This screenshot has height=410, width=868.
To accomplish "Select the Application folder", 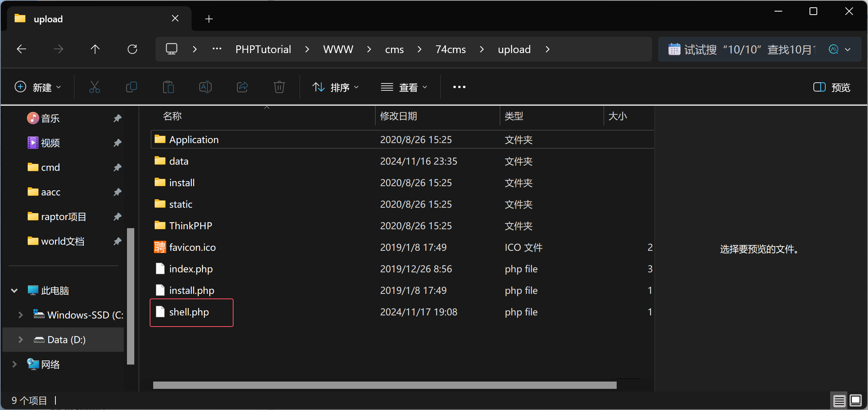I will click(x=402, y=139).
